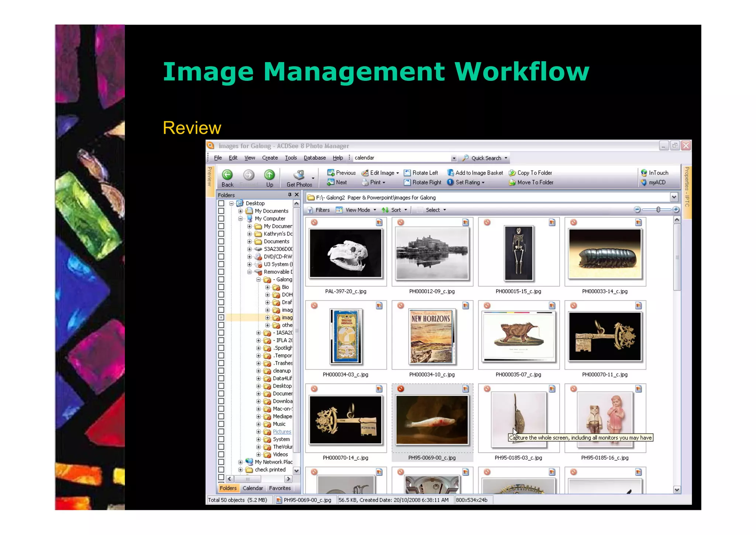Tick the checkbox beside Music folder
Screen dimensions: 756x535
click(x=221, y=424)
